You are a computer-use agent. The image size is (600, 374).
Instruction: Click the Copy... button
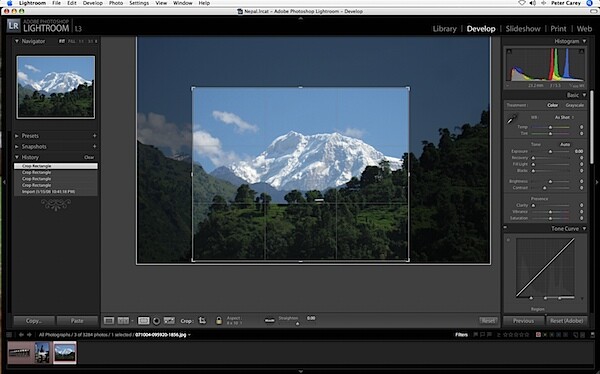pyautogui.click(x=34, y=321)
